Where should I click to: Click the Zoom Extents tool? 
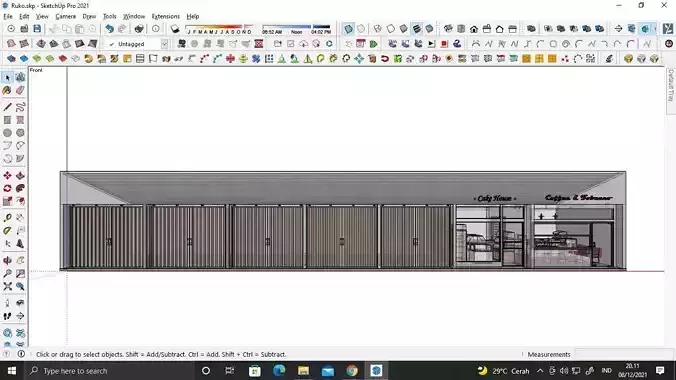click(7, 286)
